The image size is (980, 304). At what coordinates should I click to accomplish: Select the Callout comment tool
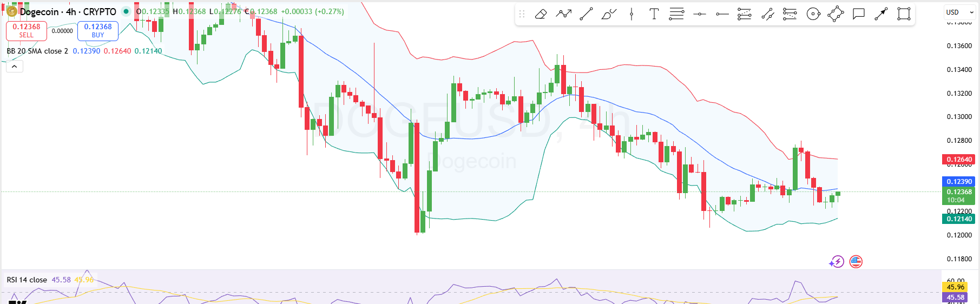(859, 14)
